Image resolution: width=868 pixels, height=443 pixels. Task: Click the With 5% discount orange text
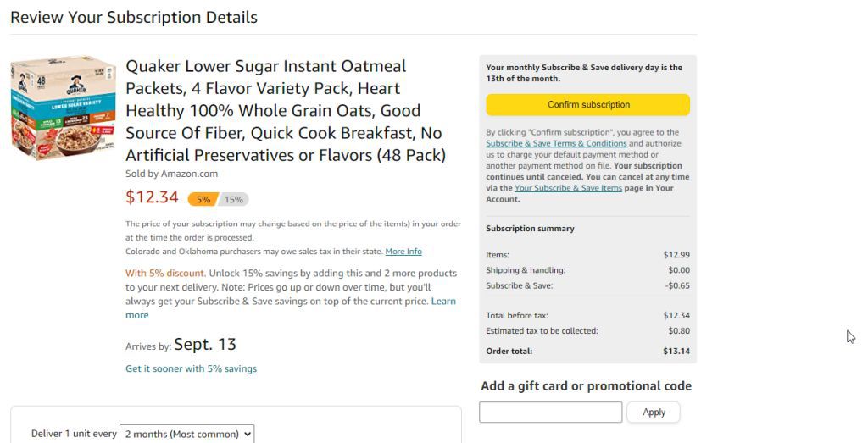165,274
